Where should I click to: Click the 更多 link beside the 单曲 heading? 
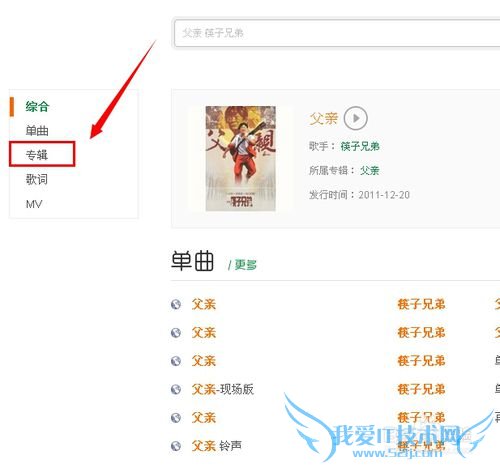pos(246,265)
